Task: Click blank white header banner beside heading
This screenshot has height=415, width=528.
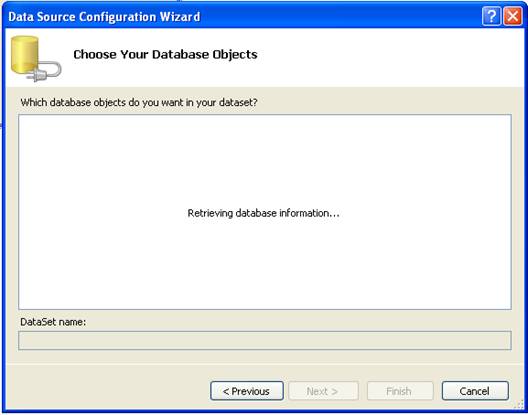Action: click(x=387, y=57)
